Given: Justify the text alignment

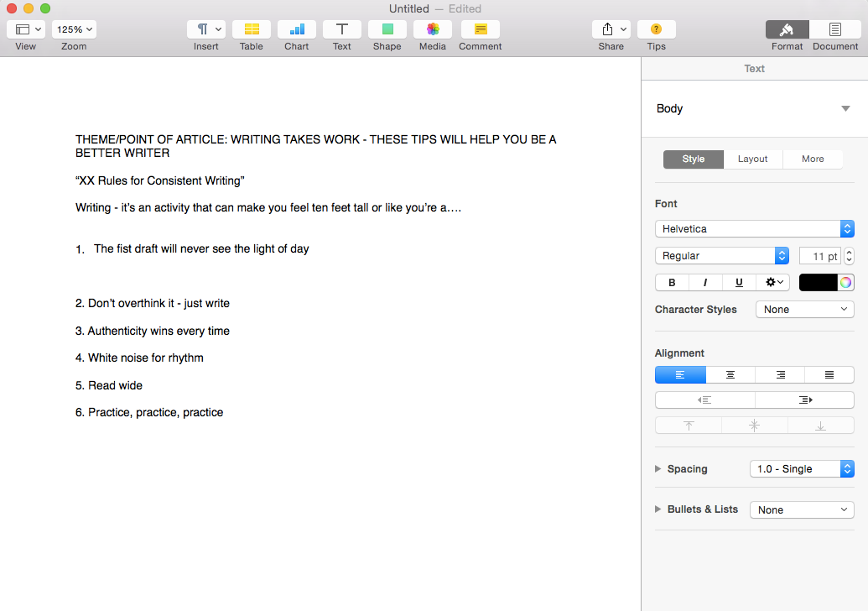Looking at the screenshot, I should pyautogui.click(x=829, y=375).
